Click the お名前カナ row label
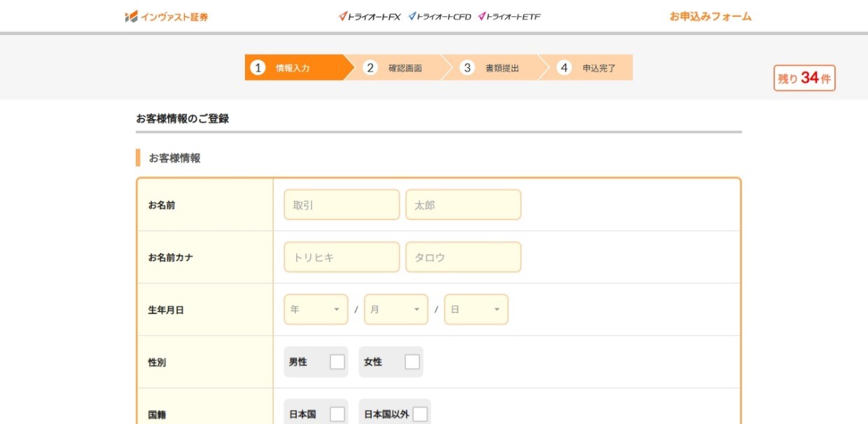Screen dimensions: 868x424 171,257
